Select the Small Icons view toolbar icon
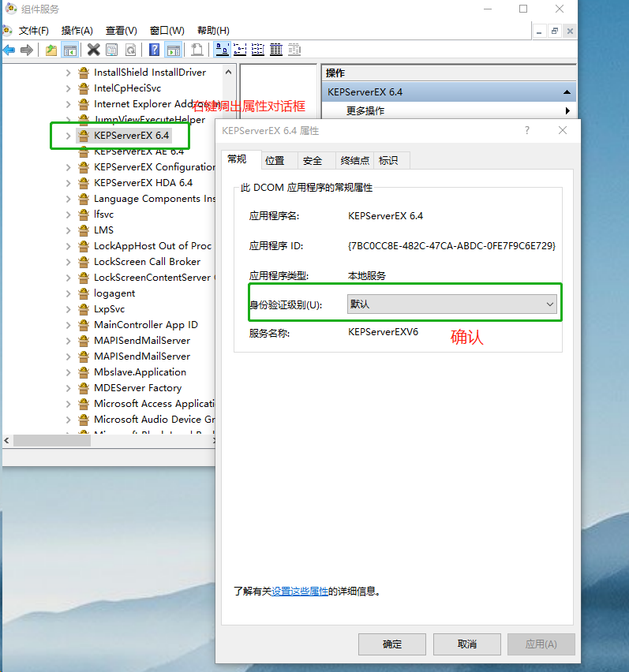Screen dimensions: 629x672 [240, 50]
